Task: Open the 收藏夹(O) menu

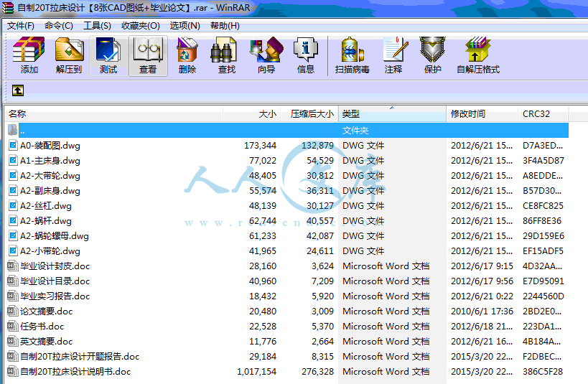Action: click(x=141, y=26)
